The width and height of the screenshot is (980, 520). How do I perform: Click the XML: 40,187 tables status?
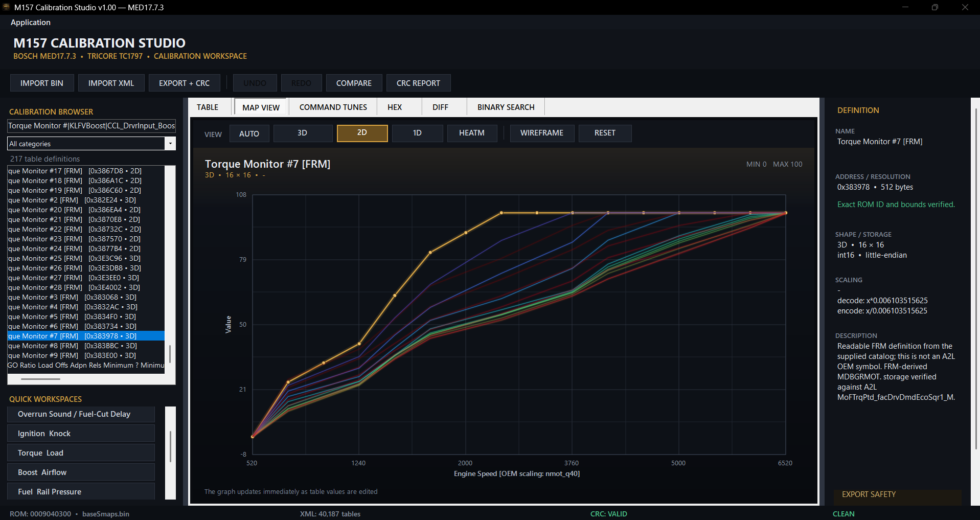[x=330, y=514]
